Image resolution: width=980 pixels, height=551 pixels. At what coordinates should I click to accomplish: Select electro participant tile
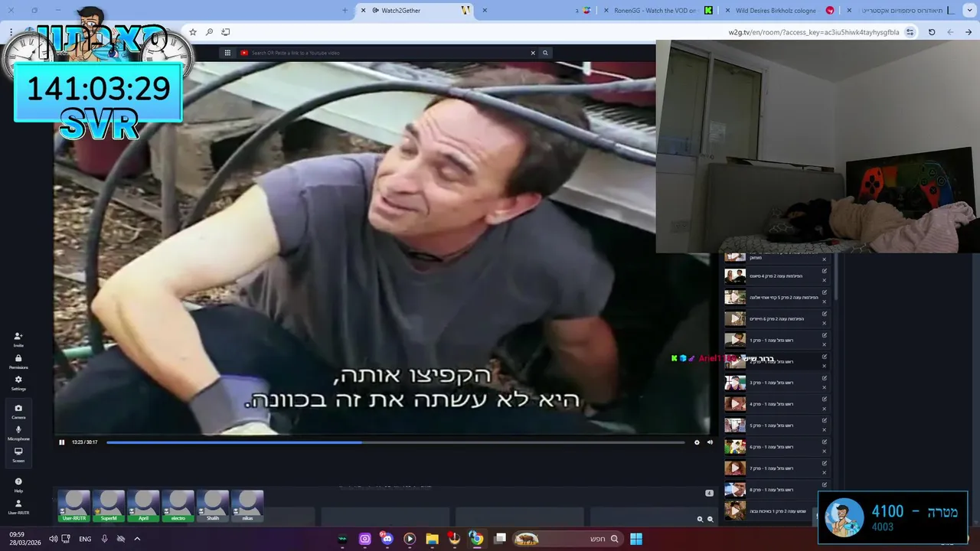pos(178,506)
